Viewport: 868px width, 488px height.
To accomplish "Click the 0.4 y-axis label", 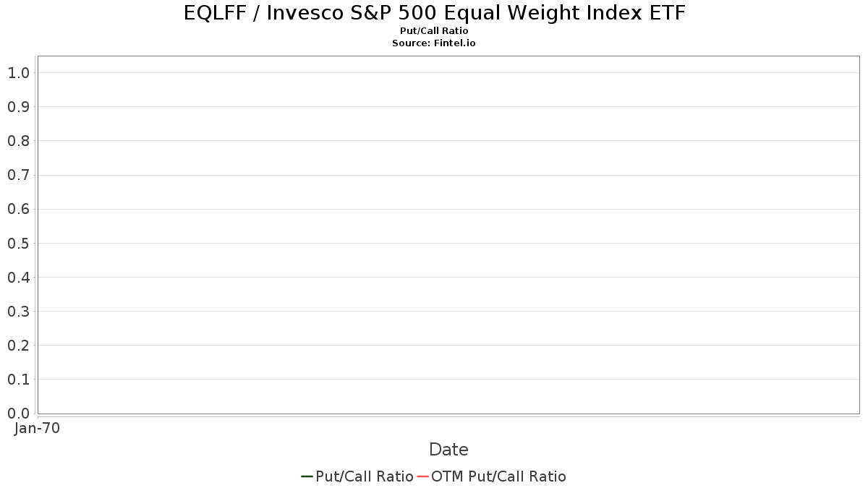I will pos(18,278).
